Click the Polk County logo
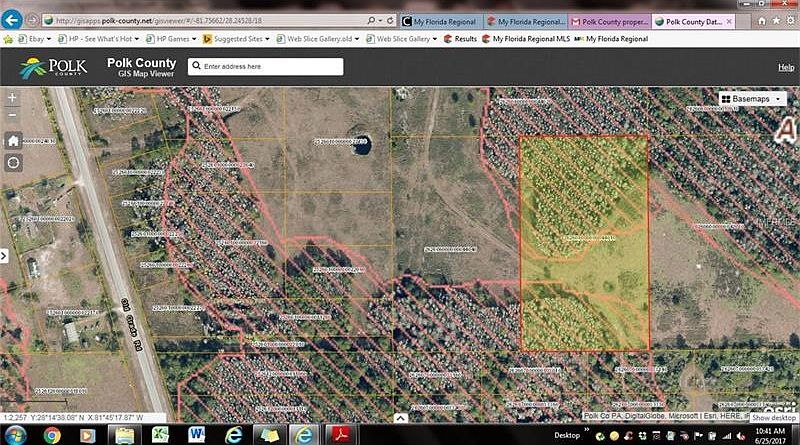This screenshot has height=445, width=800. (x=53, y=67)
